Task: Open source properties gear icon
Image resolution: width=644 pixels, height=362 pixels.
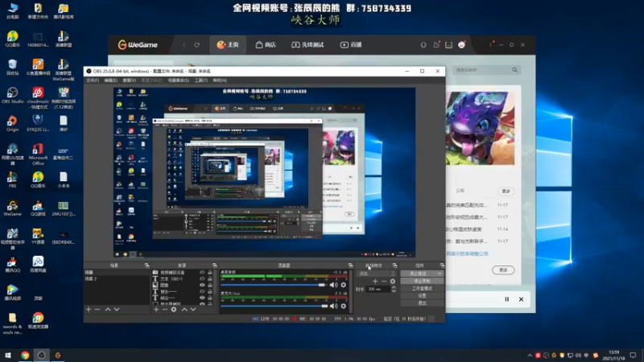Action: tap(174, 309)
